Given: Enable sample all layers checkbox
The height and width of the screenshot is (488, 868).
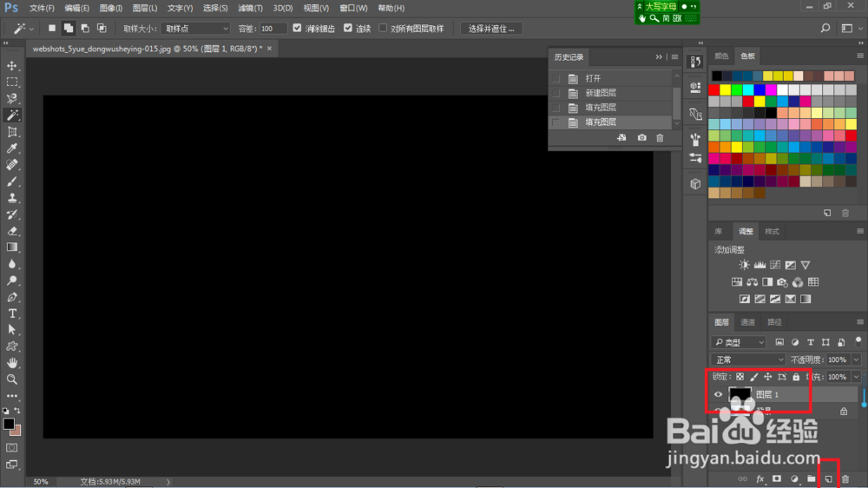Looking at the screenshot, I should click(383, 28).
